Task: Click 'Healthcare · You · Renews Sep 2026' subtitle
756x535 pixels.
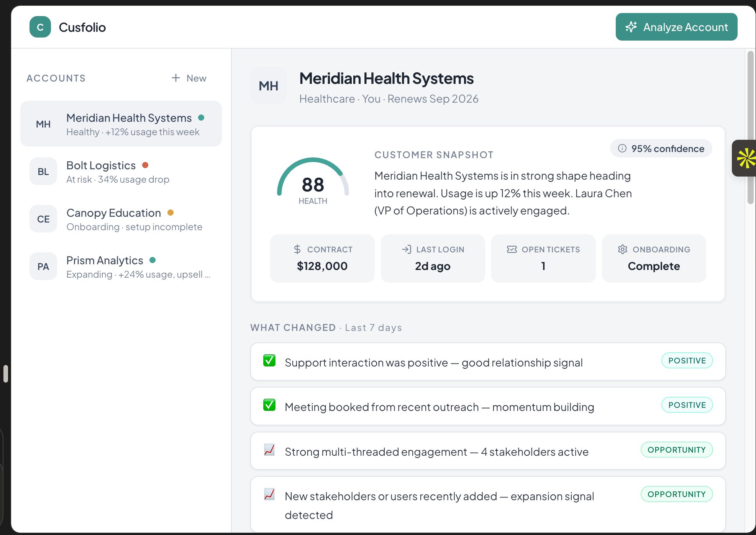Action: tap(389, 99)
